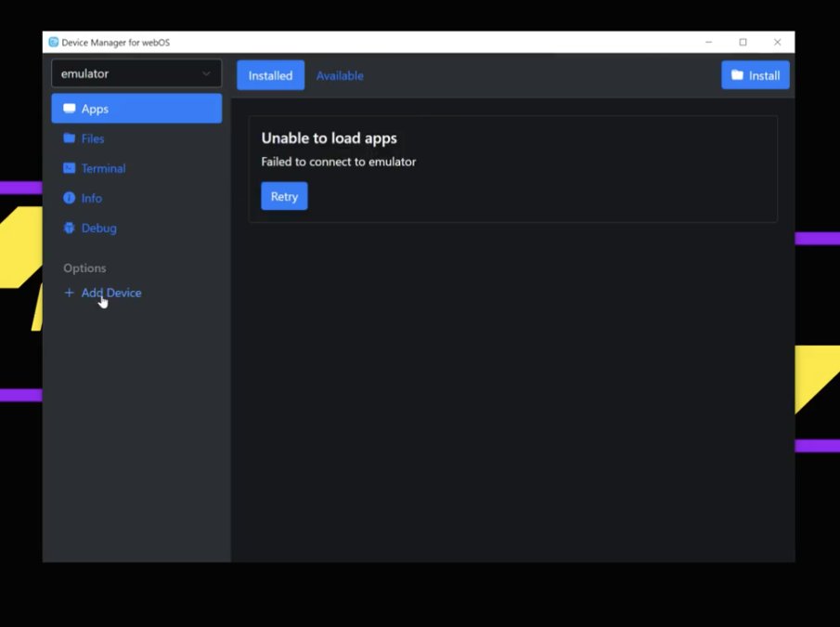Open Terminal via its console icon

tap(69, 168)
